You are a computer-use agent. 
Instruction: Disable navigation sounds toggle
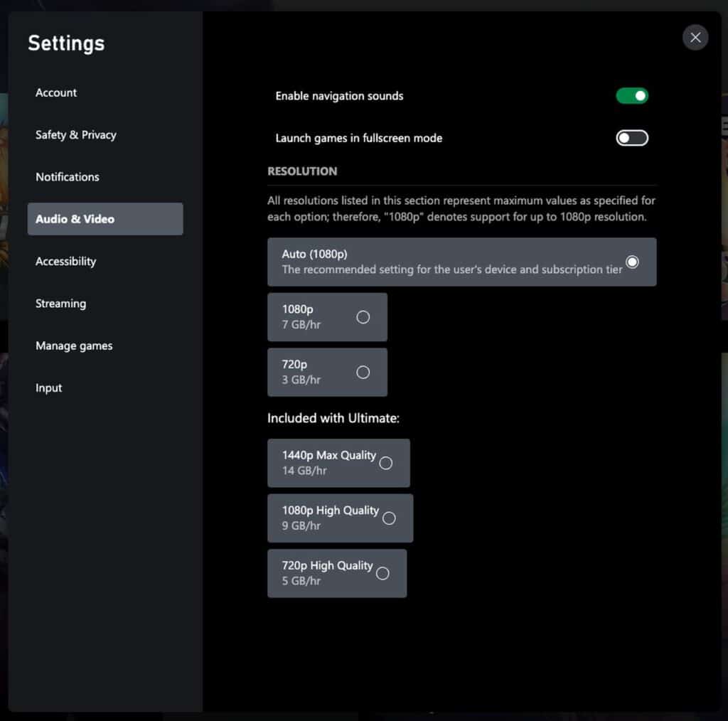pos(632,96)
